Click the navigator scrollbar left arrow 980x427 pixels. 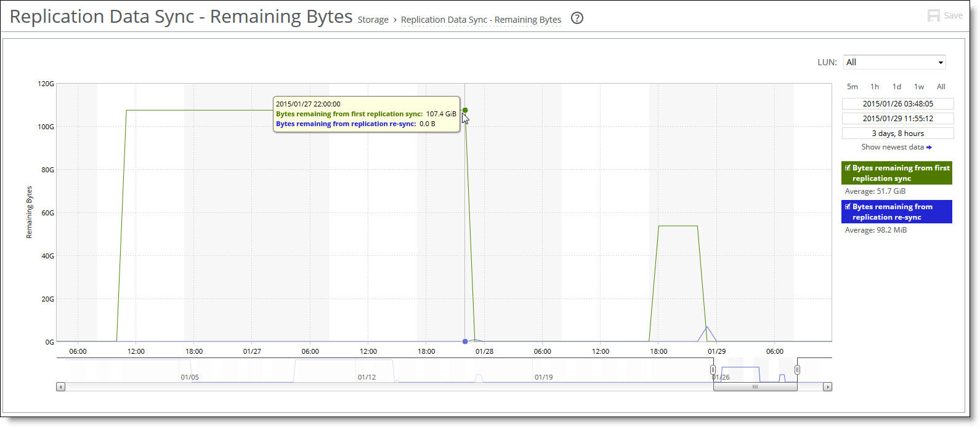60,387
